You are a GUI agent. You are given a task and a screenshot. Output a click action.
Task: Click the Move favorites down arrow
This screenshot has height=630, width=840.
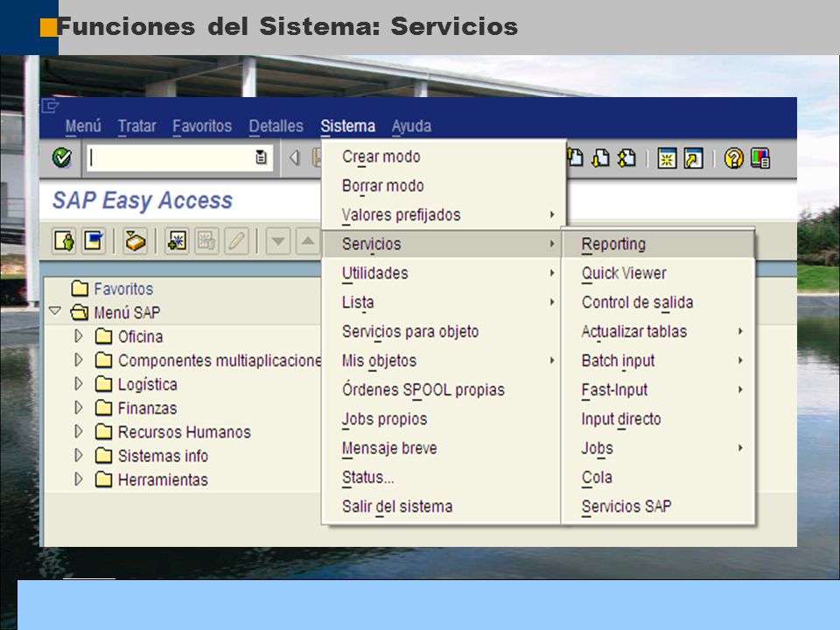pos(278,241)
